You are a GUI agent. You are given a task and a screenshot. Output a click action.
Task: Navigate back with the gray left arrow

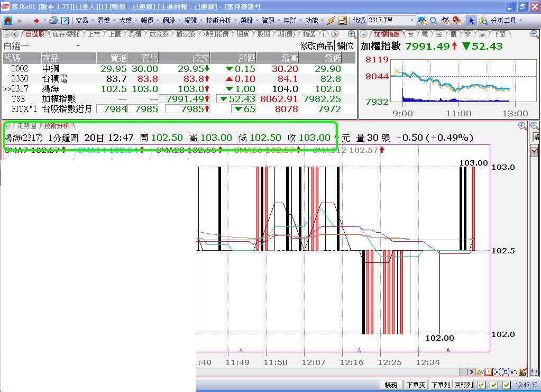pyautogui.click(x=20, y=21)
